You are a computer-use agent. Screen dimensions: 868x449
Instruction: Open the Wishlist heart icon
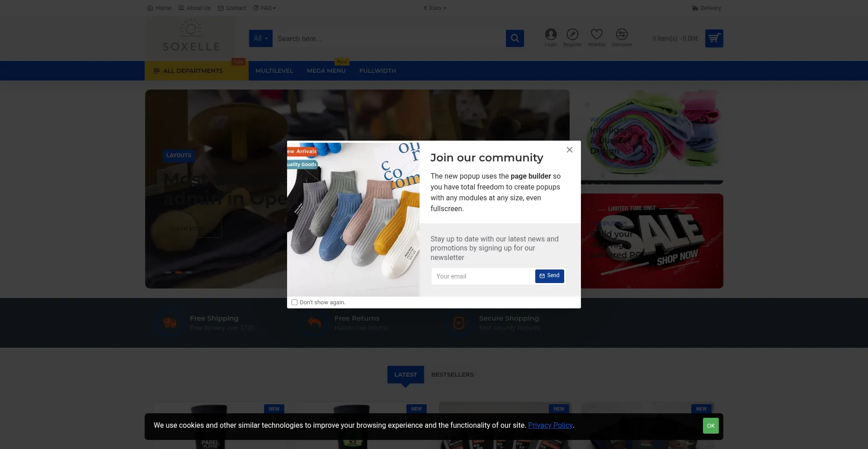tap(597, 38)
